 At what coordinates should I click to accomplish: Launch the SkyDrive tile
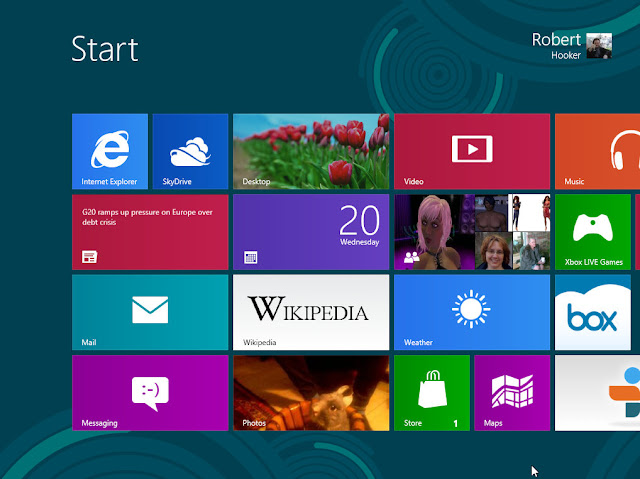(x=190, y=151)
